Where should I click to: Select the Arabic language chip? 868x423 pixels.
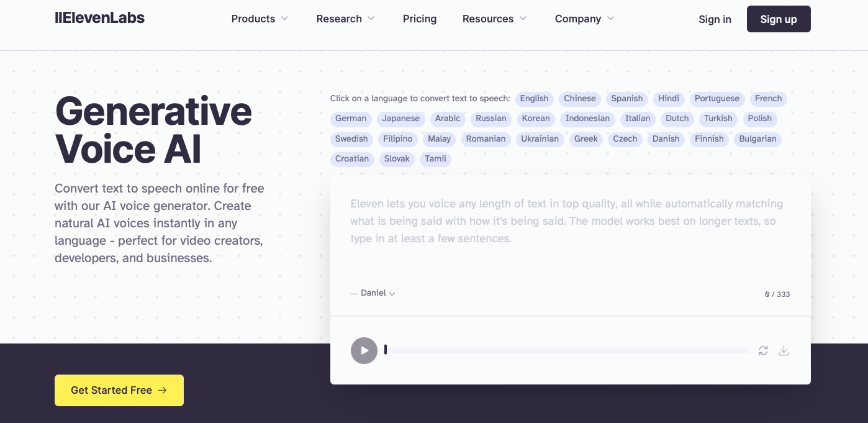pos(448,119)
